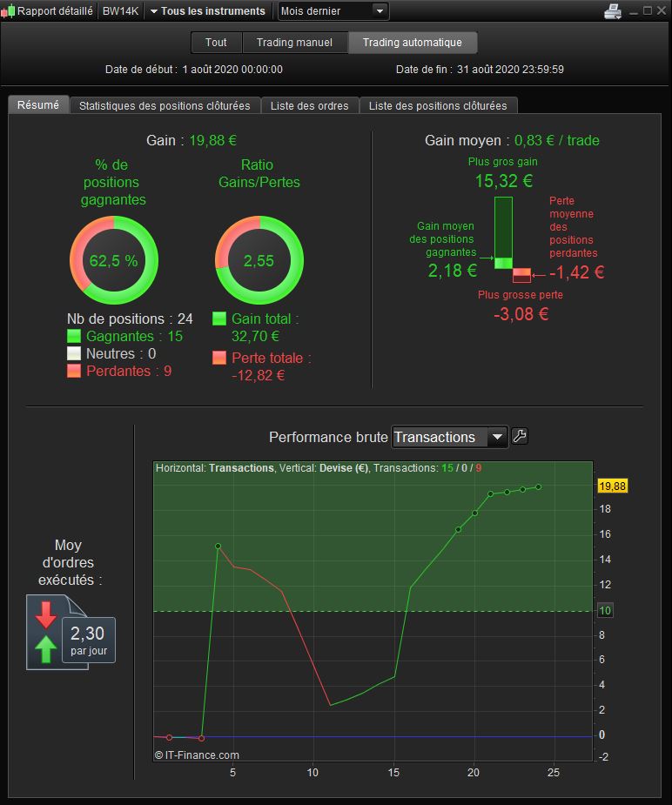This screenshot has height=805, width=672.
Task: Click the last data point on the performance curve
Action: click(x=539, y=486)
